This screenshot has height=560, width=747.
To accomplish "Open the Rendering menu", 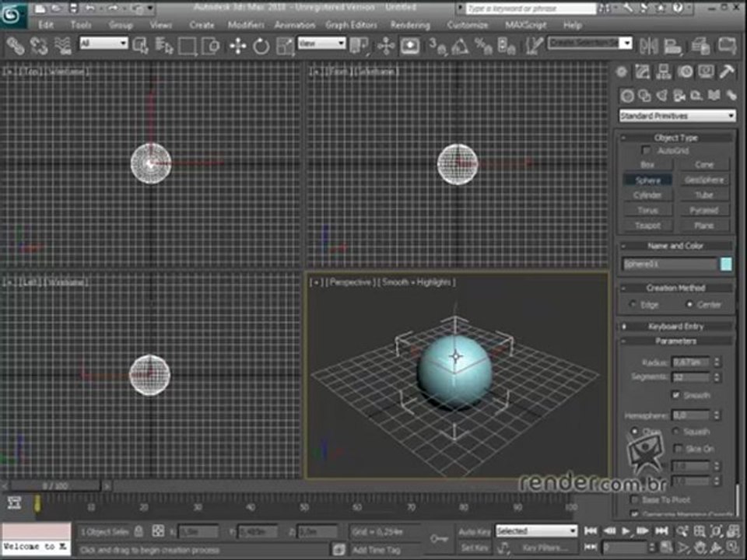I will 410,25.
